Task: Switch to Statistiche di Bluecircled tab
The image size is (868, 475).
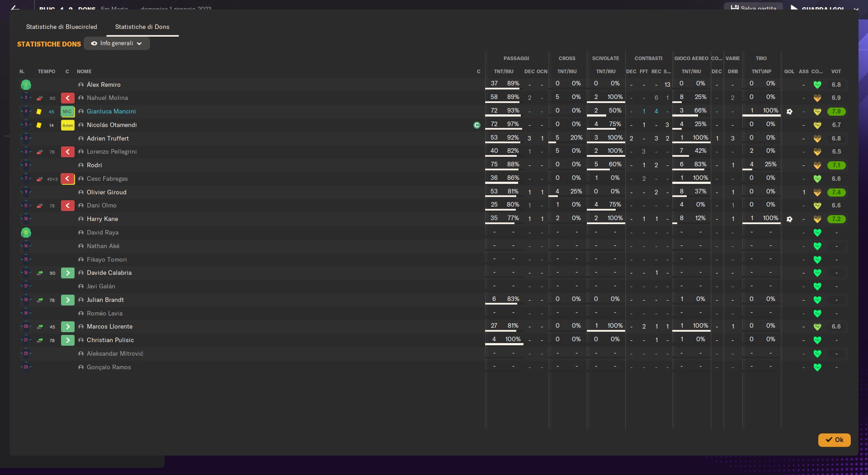Action: (61, 27)
